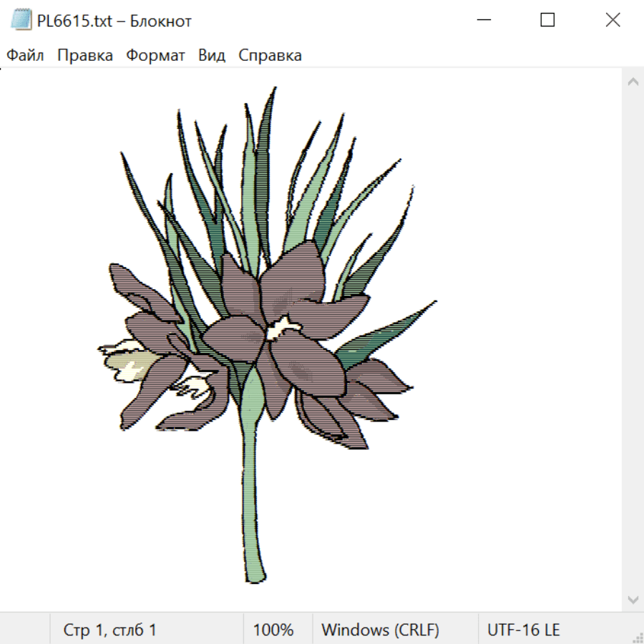The height and width of the screenshot is (644, 644).
Task: Open the Файл menu
Action: click(26, 56)
